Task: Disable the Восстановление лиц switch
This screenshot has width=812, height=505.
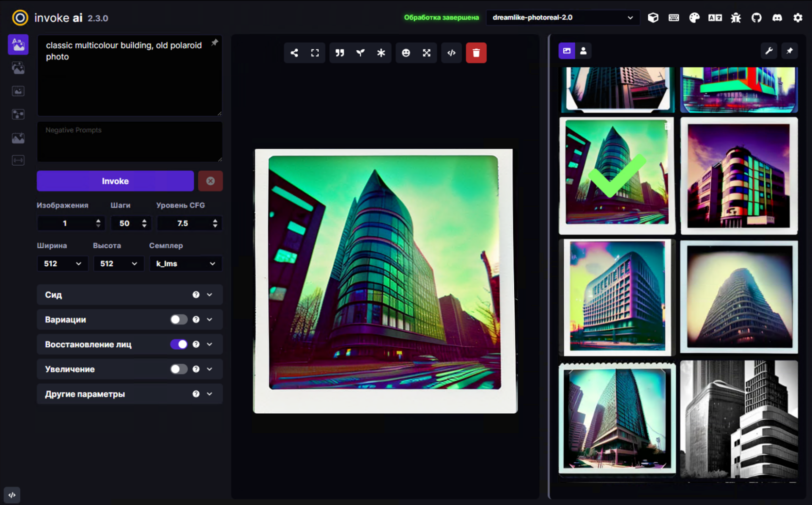Action: 178,344
